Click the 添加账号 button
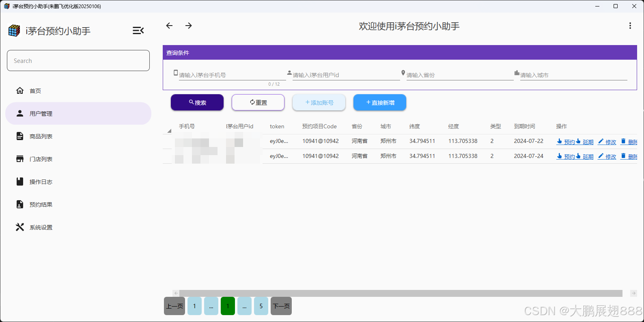This screenshot has height=322, width=644. point(319,102)
